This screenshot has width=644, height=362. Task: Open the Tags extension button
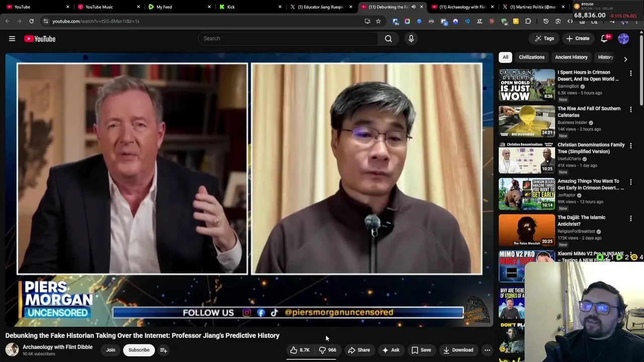pos(544,39)
